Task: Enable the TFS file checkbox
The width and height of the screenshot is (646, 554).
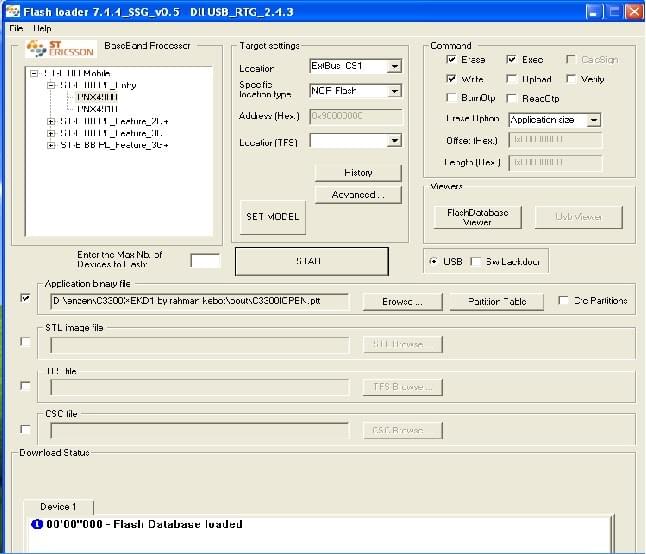Action: tap(25, 386)
